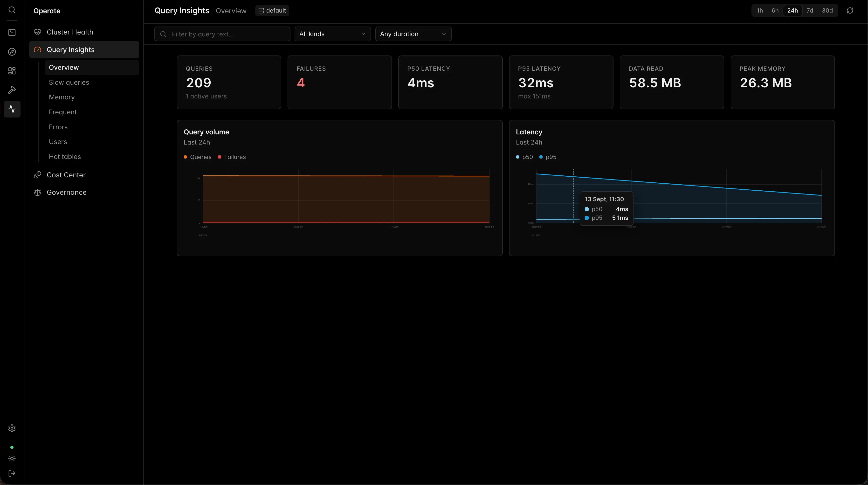Click the Governance scales icon
Screen dimensions: 868x485
pyautogui.click(x=37, y=192)
